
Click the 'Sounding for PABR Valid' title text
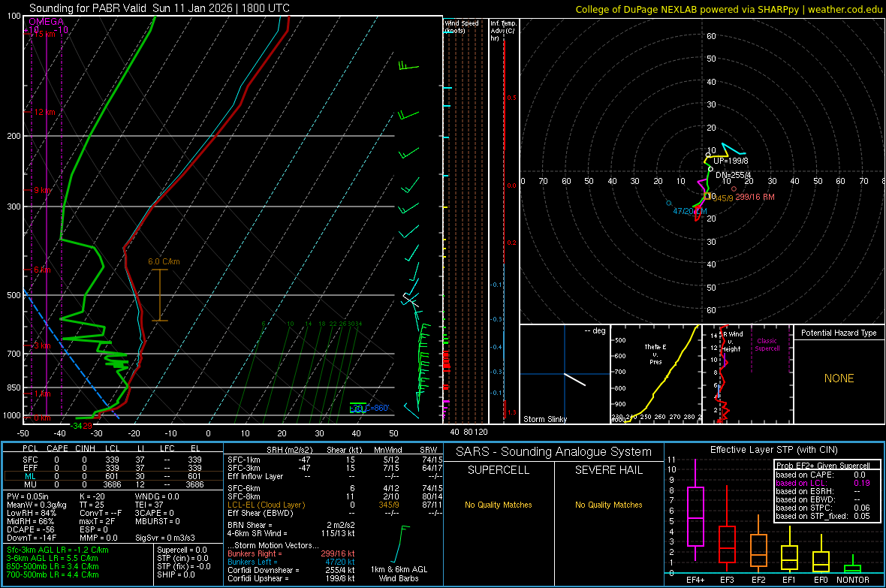pyautogui.click(x=88, y=8)
